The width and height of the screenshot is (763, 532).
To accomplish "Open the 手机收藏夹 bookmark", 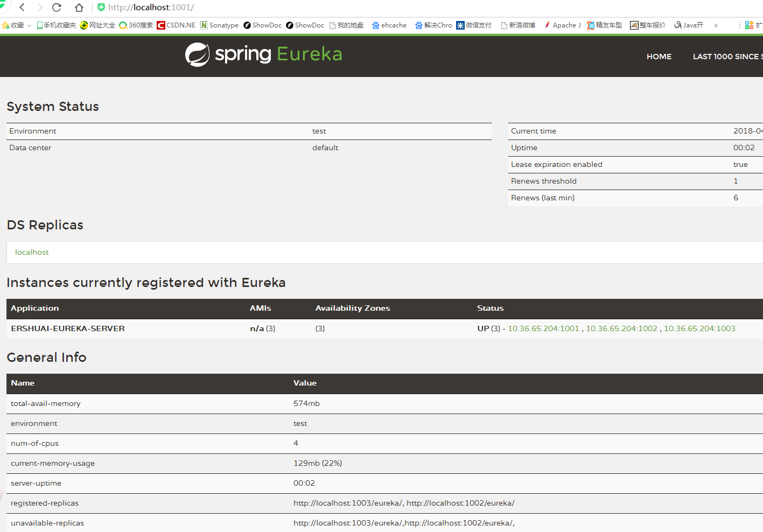I will pyautogui.click(x=56, y=25).
